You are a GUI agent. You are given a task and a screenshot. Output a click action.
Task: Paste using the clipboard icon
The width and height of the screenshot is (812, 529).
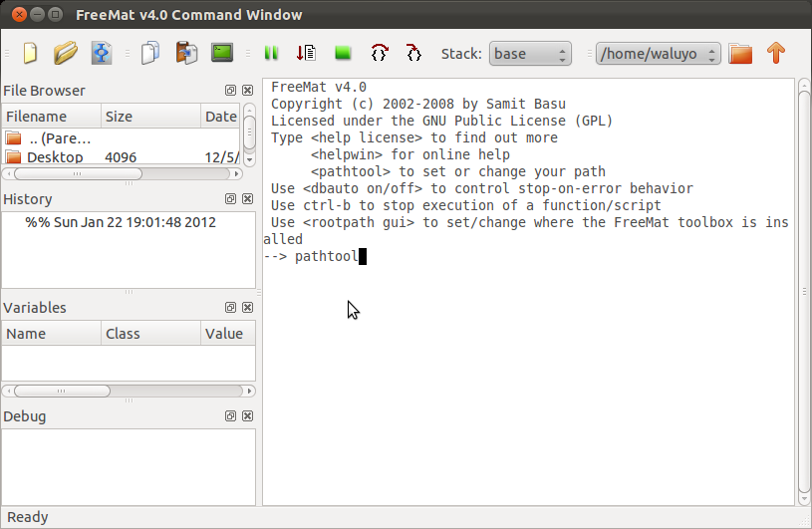[186, 53]
